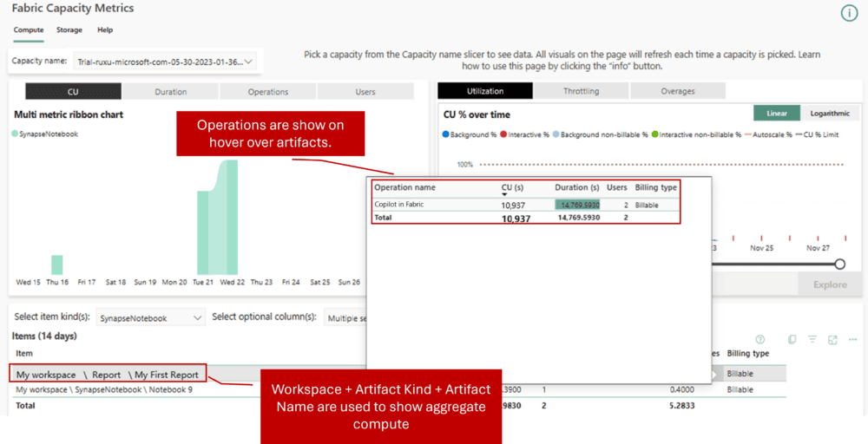The image size is (868, 444).
Task: Switch chart scale to Logarithmic
Action: [x=830, y=113]
